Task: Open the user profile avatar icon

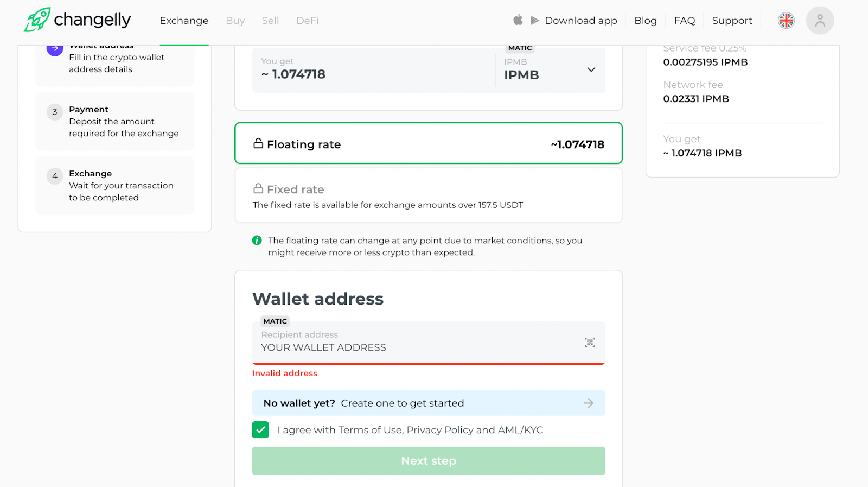Action: 820,21
